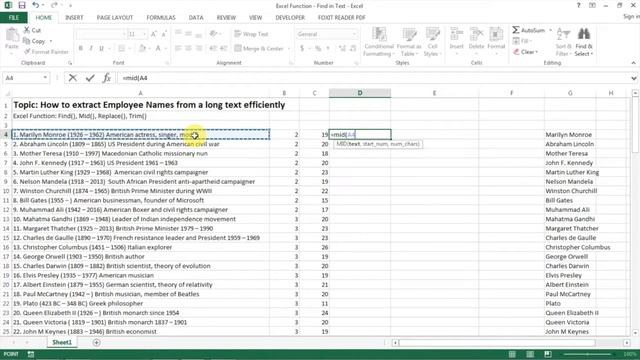The image size is (640, 360).
Task: Toggle Bold formatting
Action: (x=81, y=48)
